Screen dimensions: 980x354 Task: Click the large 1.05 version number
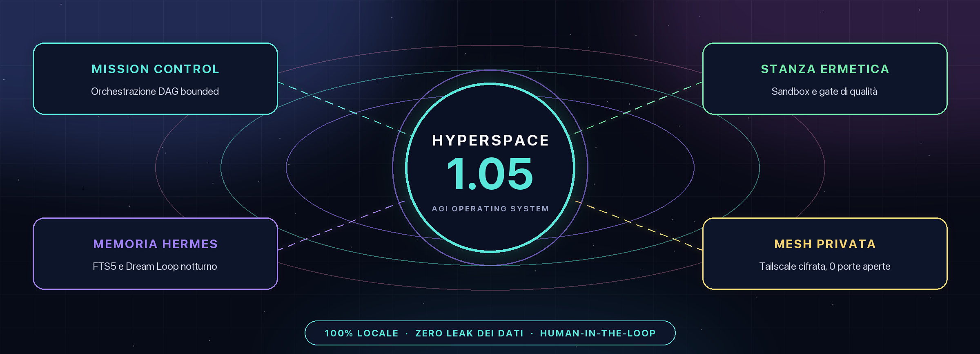point(490,174)
